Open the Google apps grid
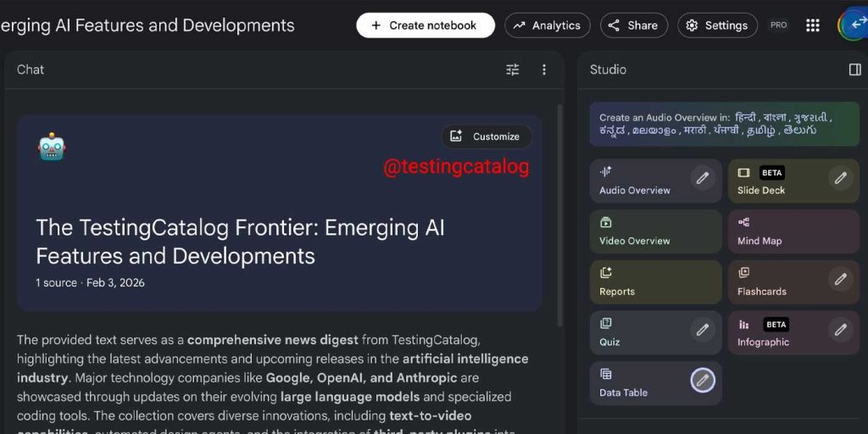The height and width of the screenshot is (434, 868). [813, 25]
